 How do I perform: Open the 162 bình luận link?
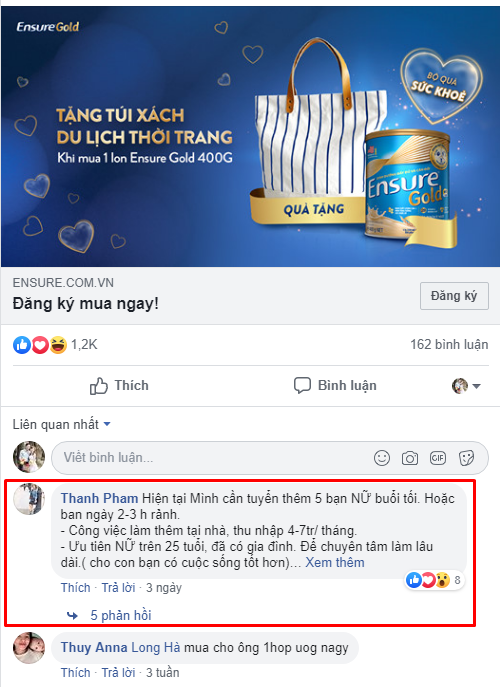tap(449, 344)
